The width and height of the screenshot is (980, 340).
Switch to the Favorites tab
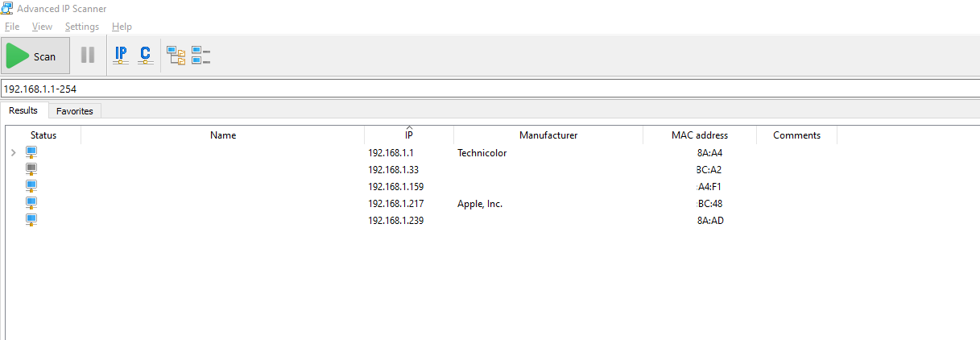[x=75, y=111]
